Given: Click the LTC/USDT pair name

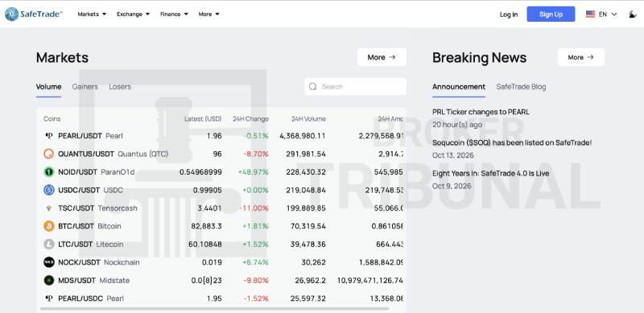Looking at the screenshot, I should pos(75,245).
